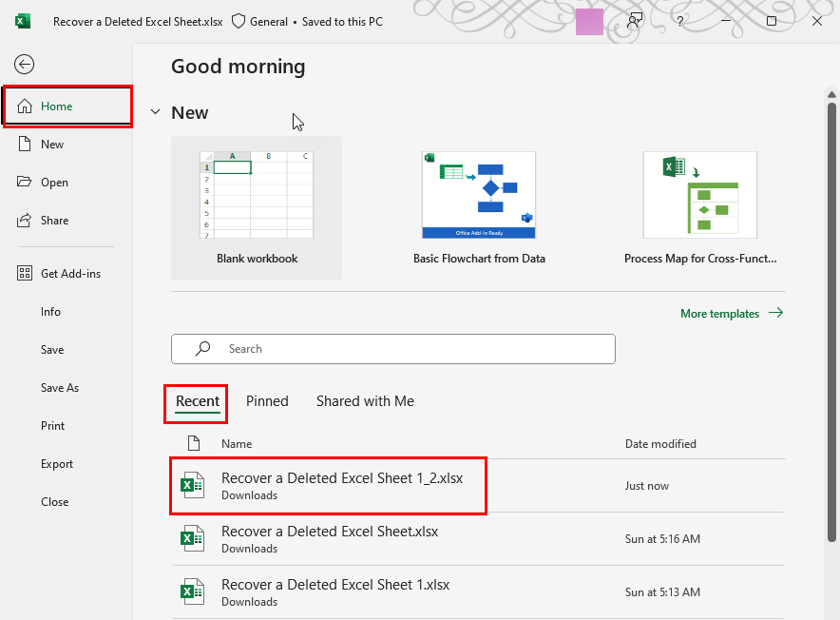Open Get Add-ins
840x620 pixels.
[x=70, y=274]
